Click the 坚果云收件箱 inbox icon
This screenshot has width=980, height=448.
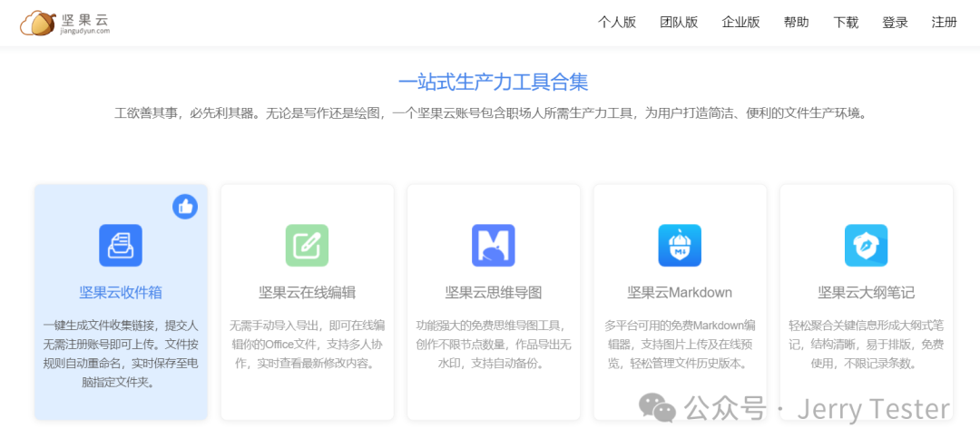121,246
